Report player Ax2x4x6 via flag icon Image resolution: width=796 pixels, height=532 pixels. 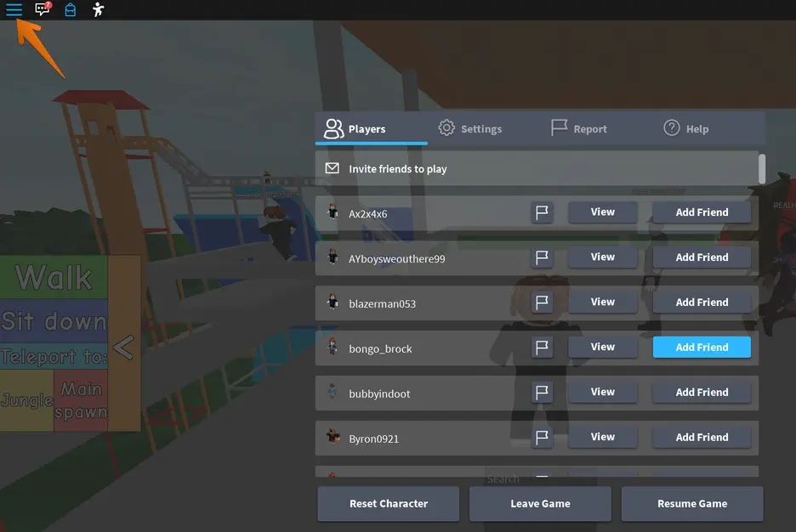[x=542, y=212]
